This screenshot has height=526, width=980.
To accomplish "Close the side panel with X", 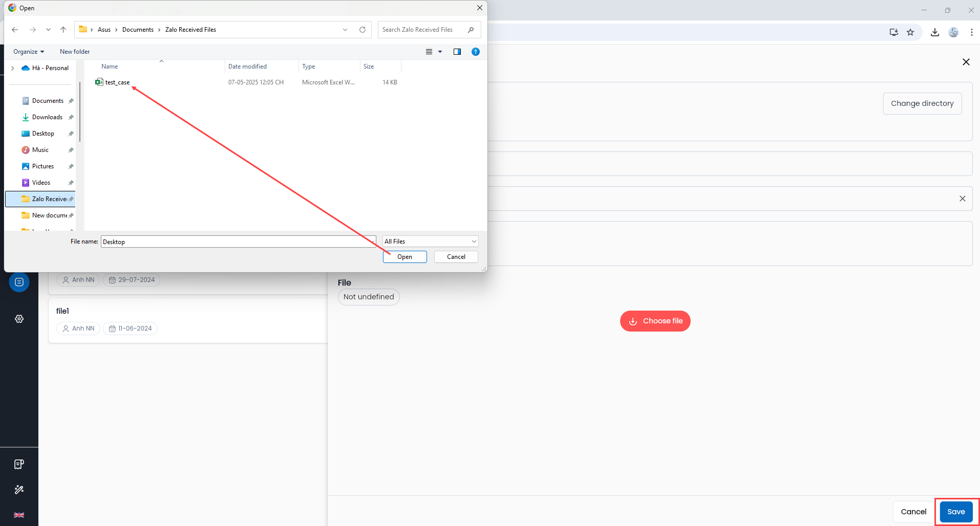I will coord(966,62).
